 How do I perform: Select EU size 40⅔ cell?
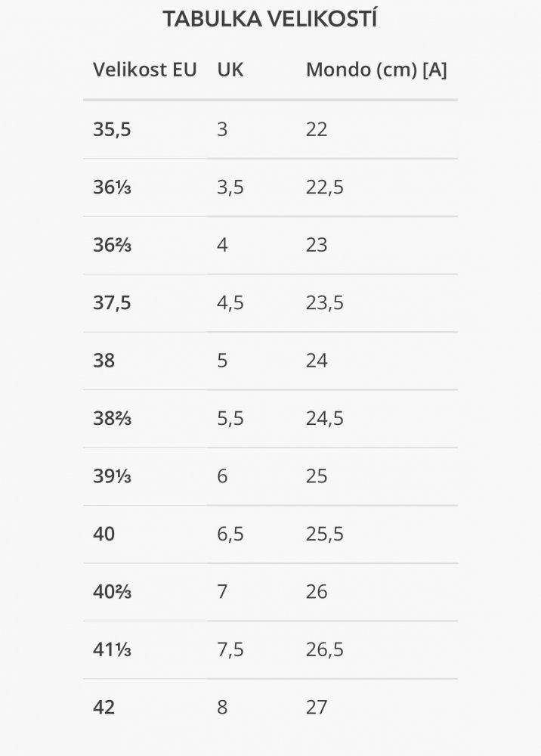[x=113, y=592]
